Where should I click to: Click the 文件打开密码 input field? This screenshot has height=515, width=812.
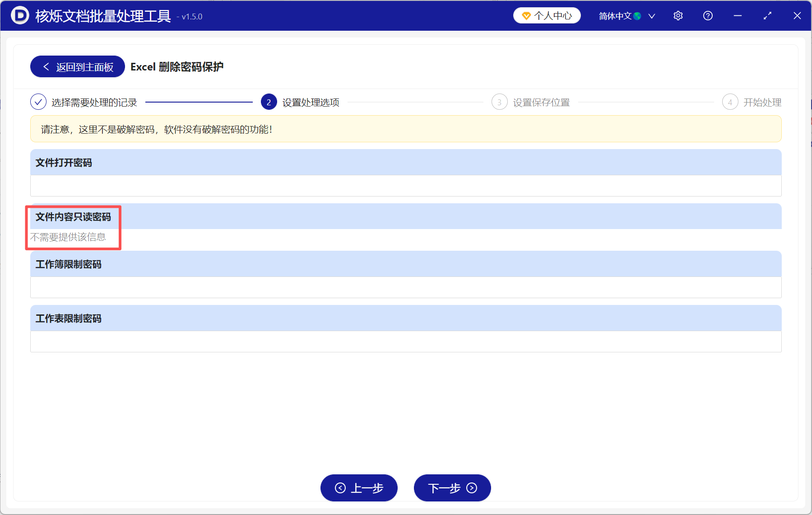[x=405, y=185]
